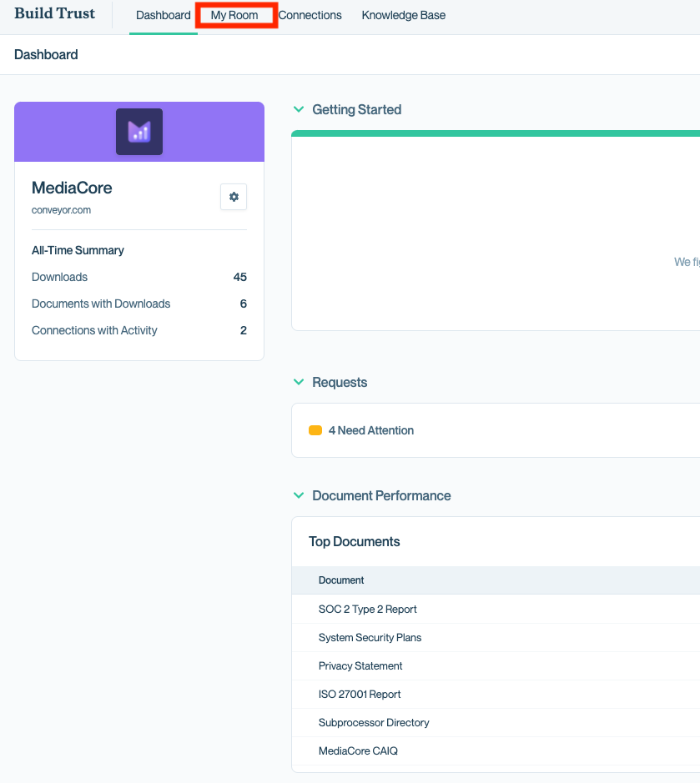Click the MediaCore logo icon
This screenshot has height=783, width=700.
click(139, 132)
